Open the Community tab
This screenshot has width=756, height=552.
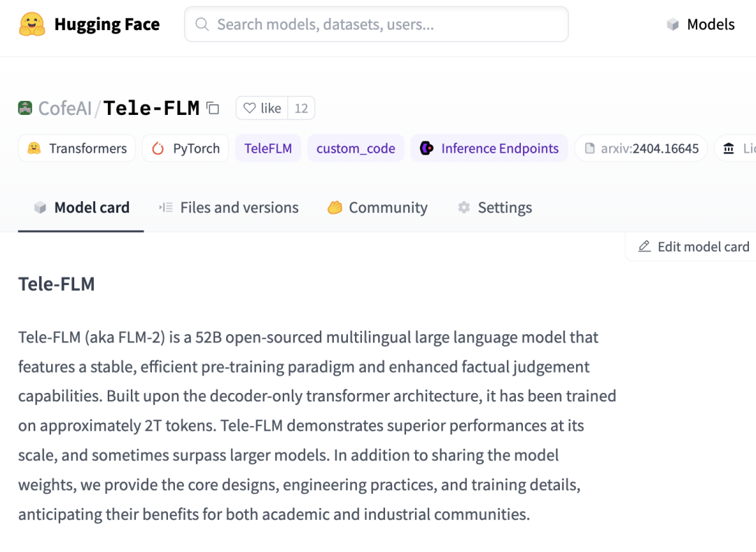click(x=377, y=207)
